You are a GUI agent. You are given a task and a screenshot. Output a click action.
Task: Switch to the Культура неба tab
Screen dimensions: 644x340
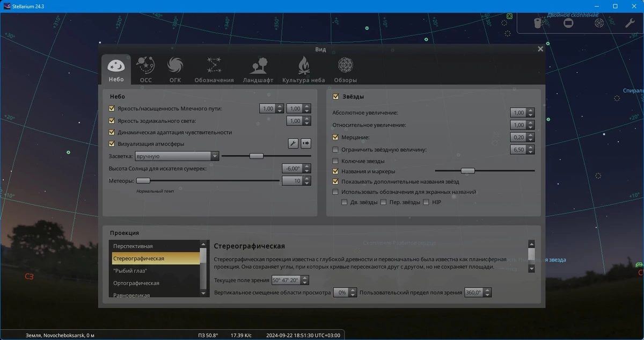click(x=304, y=70)
